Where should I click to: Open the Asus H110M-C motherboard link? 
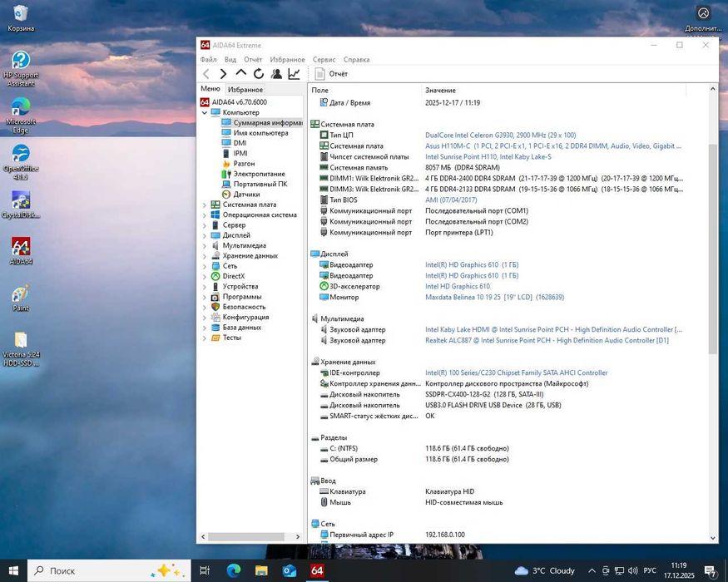pyautogui.click(x=553, y=145)
